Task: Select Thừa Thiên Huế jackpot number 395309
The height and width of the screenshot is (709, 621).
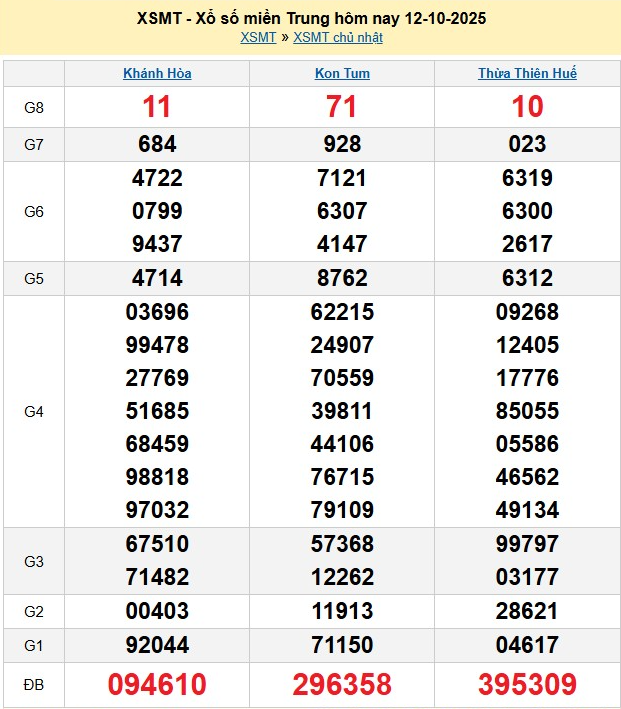Action: click(527, 684)
